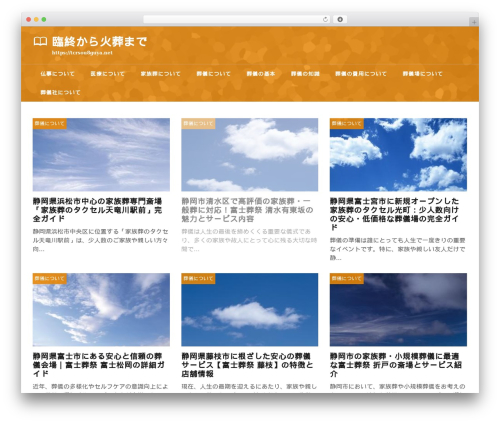Image resolution: width=500 pixels, height=423 pixels.
Task: Click the yellow minimize window button
Action: click(x=36, y=19)
